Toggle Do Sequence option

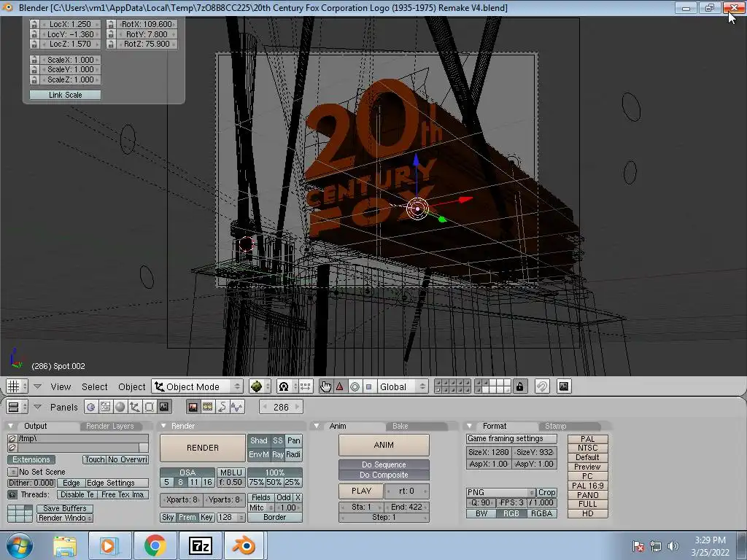tap(384, 464)
